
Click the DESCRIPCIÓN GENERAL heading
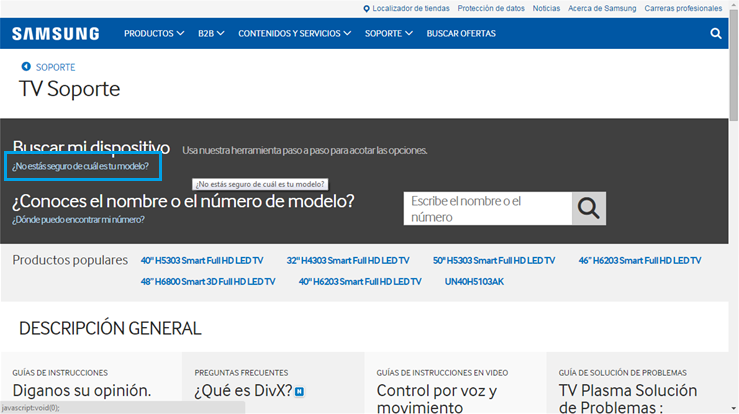(110, 328)
